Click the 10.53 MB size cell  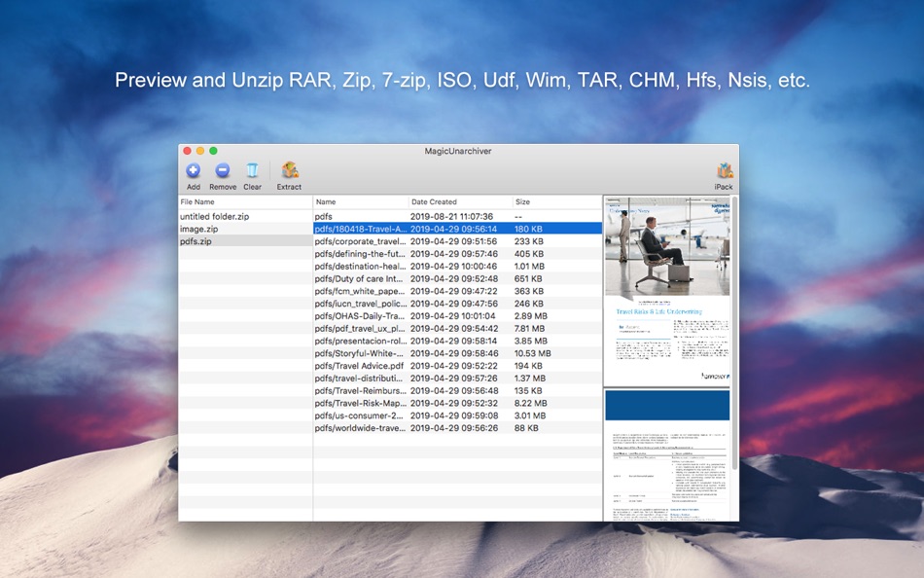pos(533,353)
